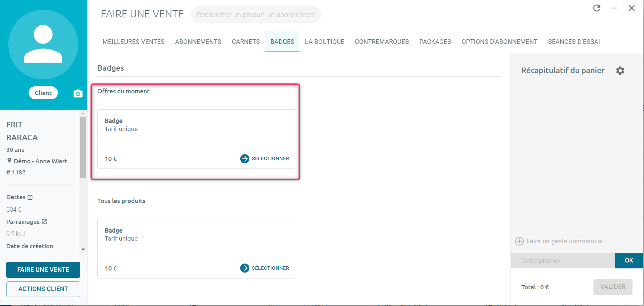The width and height of the screenshot is (644, 306).
Task: Click the Récapitulatif du panier heading
Action: (563, 70)
